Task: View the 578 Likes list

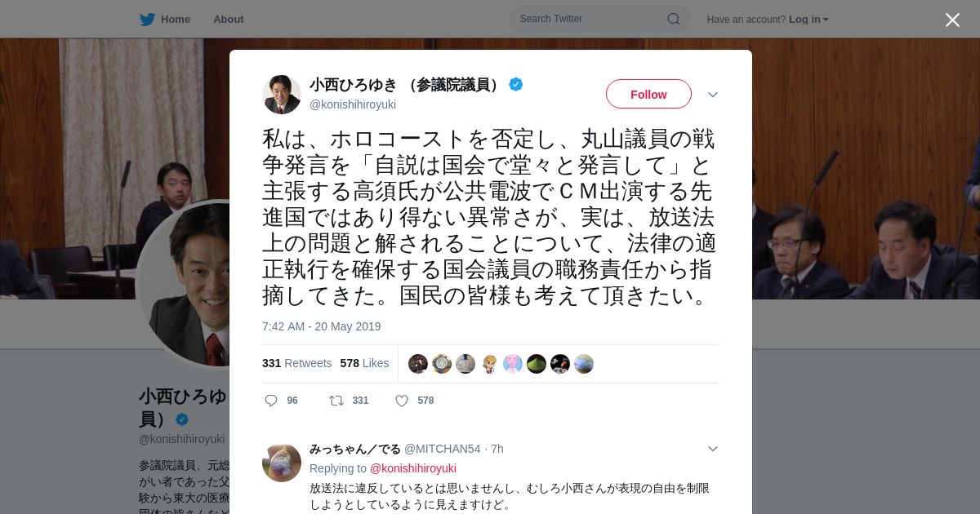Action: point(365,363)
